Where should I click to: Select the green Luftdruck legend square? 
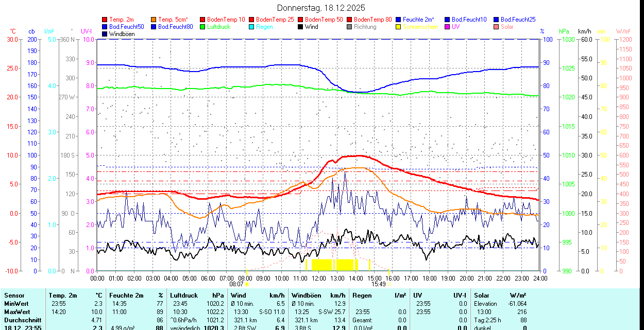point(202,27)
